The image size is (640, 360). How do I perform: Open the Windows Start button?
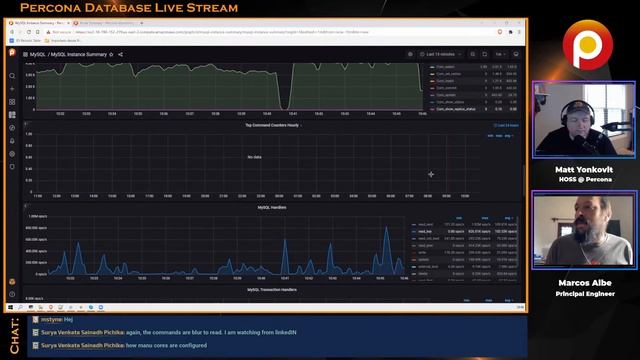point(11,307)
